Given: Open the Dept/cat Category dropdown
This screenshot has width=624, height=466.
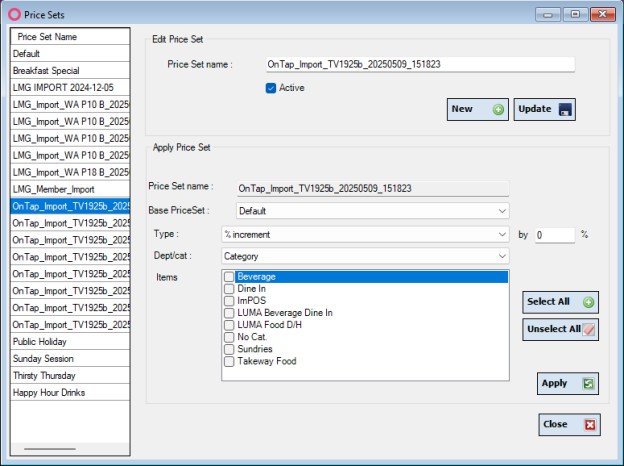Looking at the screenshot, I should pyautogui.click(x=365, y=256).
